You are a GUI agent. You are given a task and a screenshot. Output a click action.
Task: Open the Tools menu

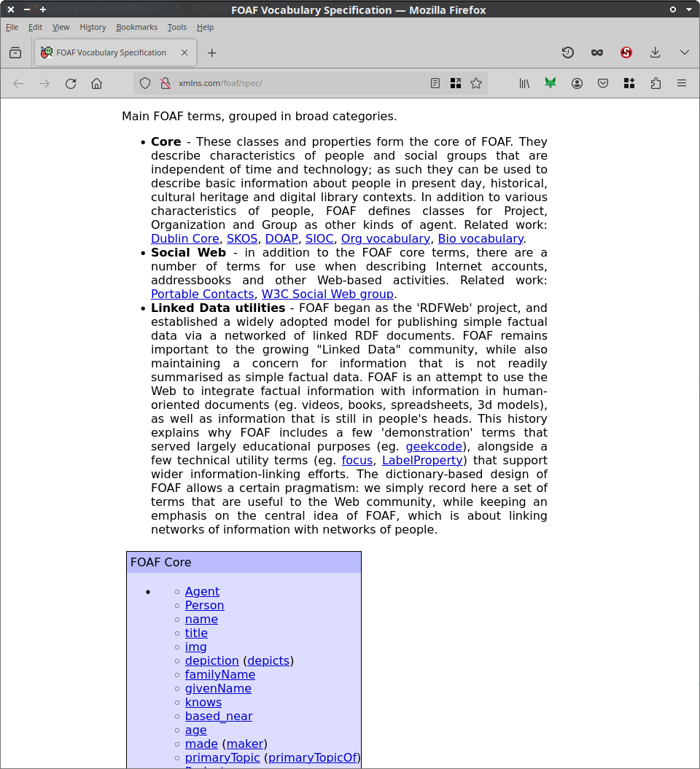[x=176, y=27]
